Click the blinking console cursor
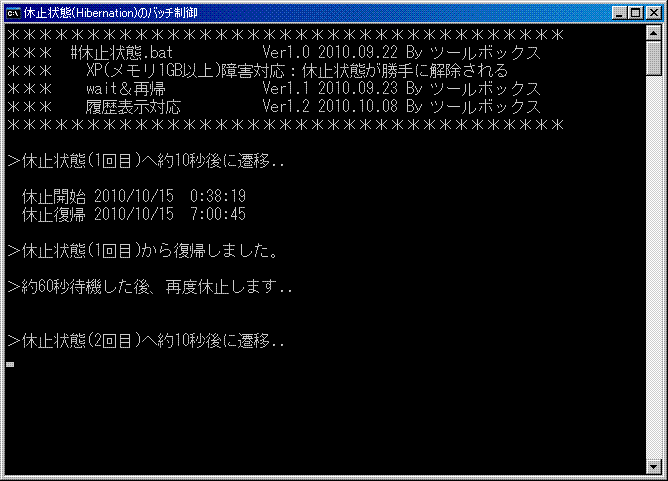Viewport: 668px width, 481px height. (x=10, y=364)
